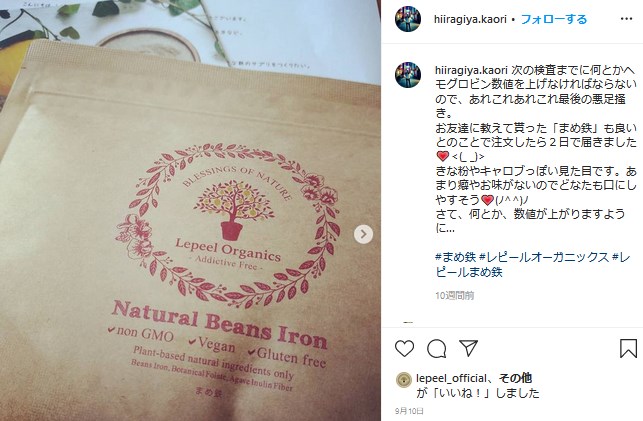Click caption username hiiragiya.kaori
Image resolution: width=643 pixels, height=421 pixels.
pos(471,70)
